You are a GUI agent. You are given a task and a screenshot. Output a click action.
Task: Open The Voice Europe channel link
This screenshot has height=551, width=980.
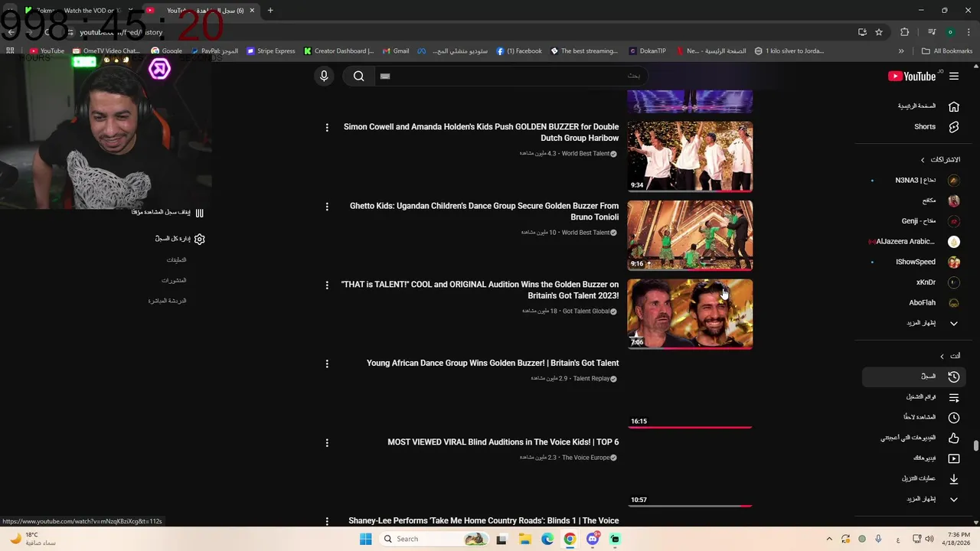590,458
